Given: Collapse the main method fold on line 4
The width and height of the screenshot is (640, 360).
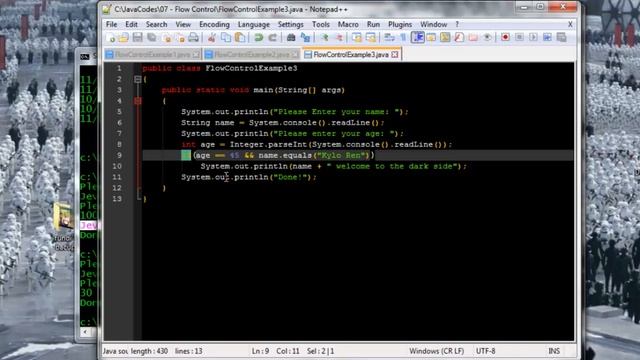Looking at the screenshot, I should 138,101.
